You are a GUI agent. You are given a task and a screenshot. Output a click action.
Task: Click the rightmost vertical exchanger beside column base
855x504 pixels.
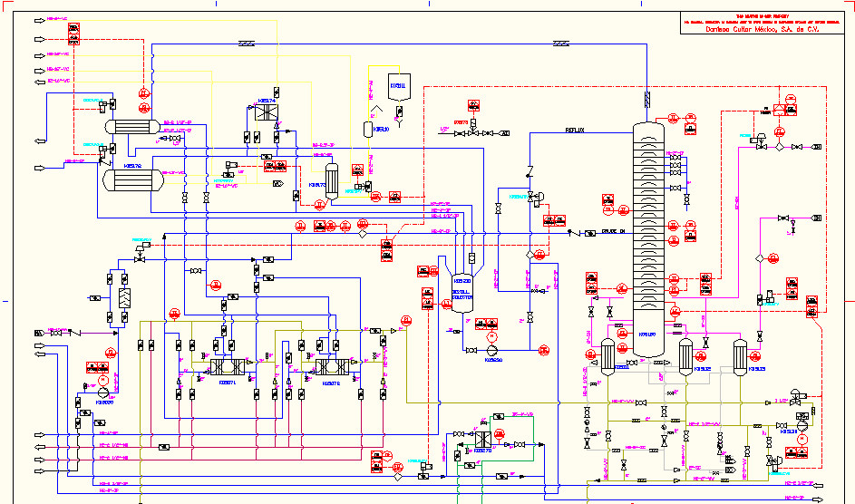(x=740, y=357)
